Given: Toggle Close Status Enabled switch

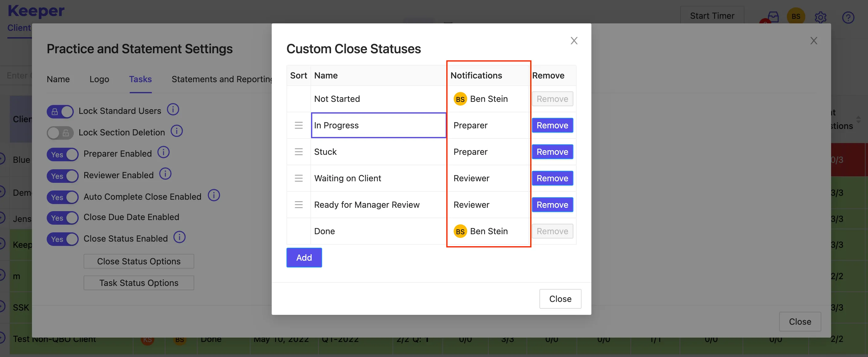Looking at the screenshot, I should (63, 239).
